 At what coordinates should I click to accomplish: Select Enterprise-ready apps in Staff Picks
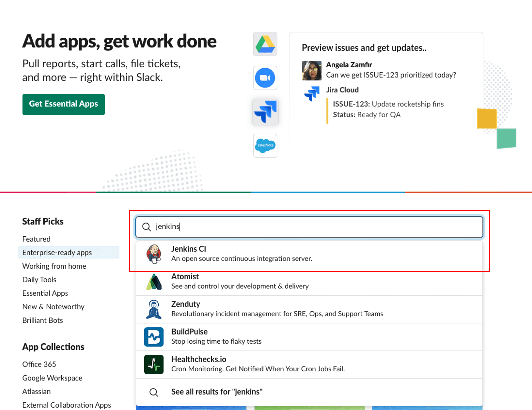coord(57,252)
